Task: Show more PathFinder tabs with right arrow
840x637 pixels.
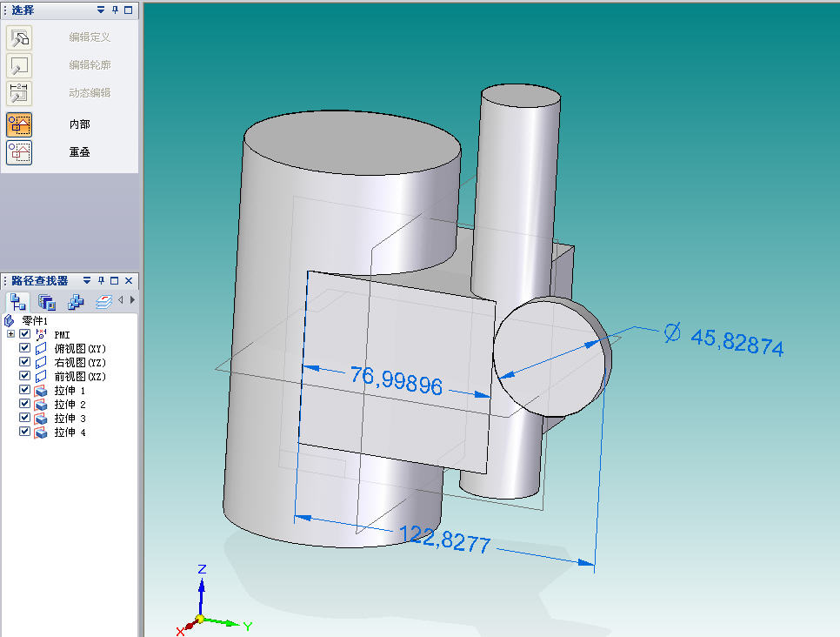Action: 132,300
